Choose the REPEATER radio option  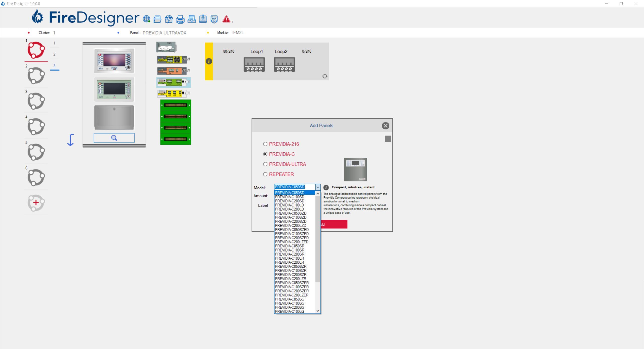pos(265,174)
